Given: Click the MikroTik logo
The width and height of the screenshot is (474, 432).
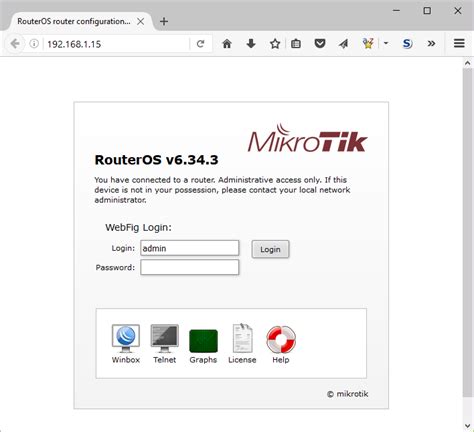Looking at the screenshot, I should coord(307,138).
